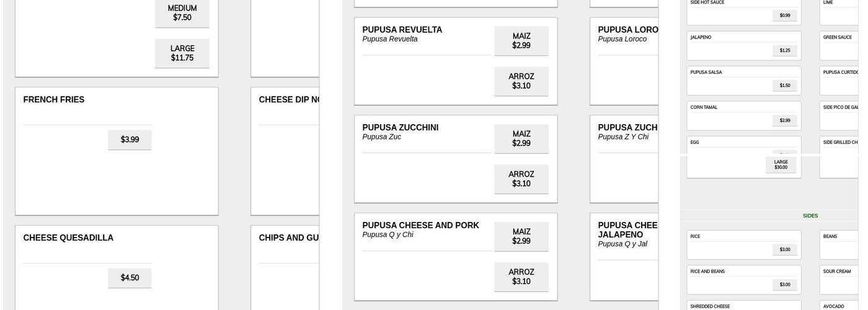Image resolution: width=868 pixels, height=310 pixels.
Task: Add Side Hot Sauce for $0.99
Action: coord(784,15)
